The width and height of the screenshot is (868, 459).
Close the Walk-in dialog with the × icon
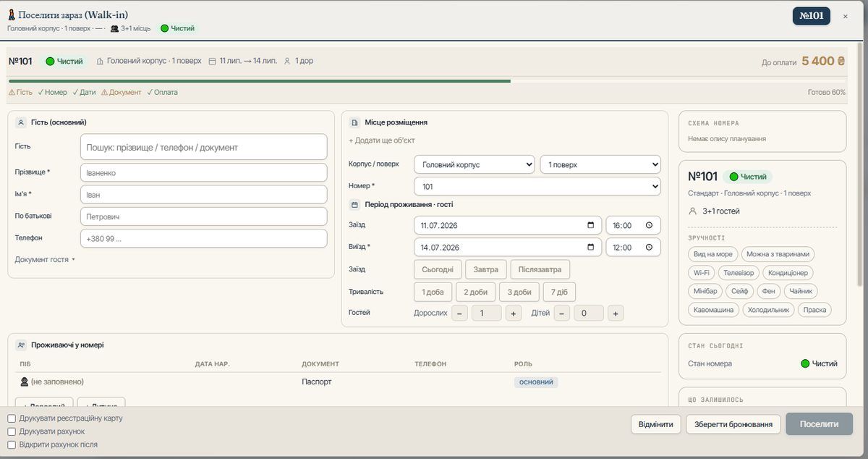(845, 16)
